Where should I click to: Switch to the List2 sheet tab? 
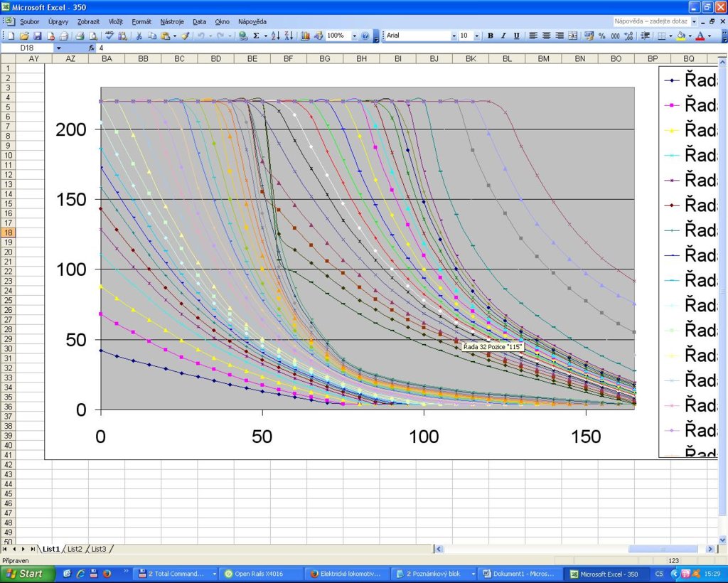75,549
